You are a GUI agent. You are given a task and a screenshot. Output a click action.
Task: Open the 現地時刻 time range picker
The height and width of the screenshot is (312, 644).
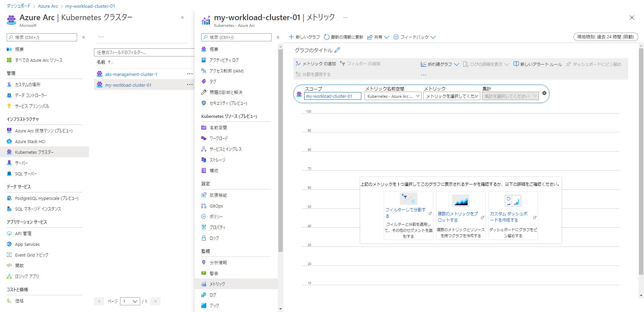click(605, 37)
